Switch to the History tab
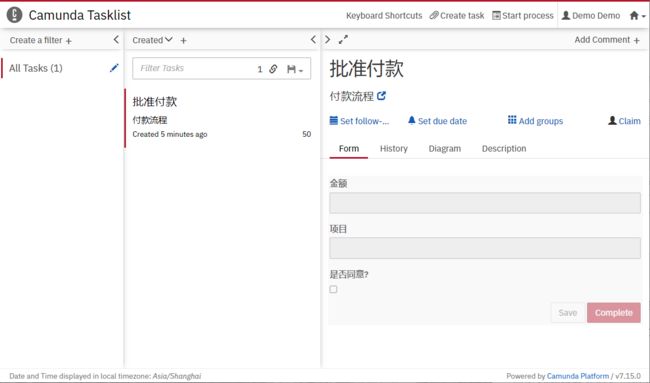Screen dimensions: 650x383 click(x=394, y=149)
